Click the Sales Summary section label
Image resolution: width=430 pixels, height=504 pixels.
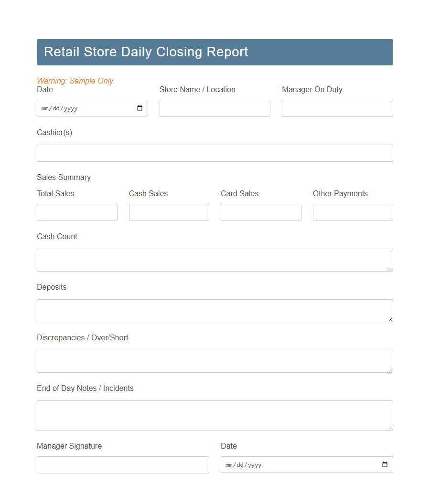tap(64, 177)
